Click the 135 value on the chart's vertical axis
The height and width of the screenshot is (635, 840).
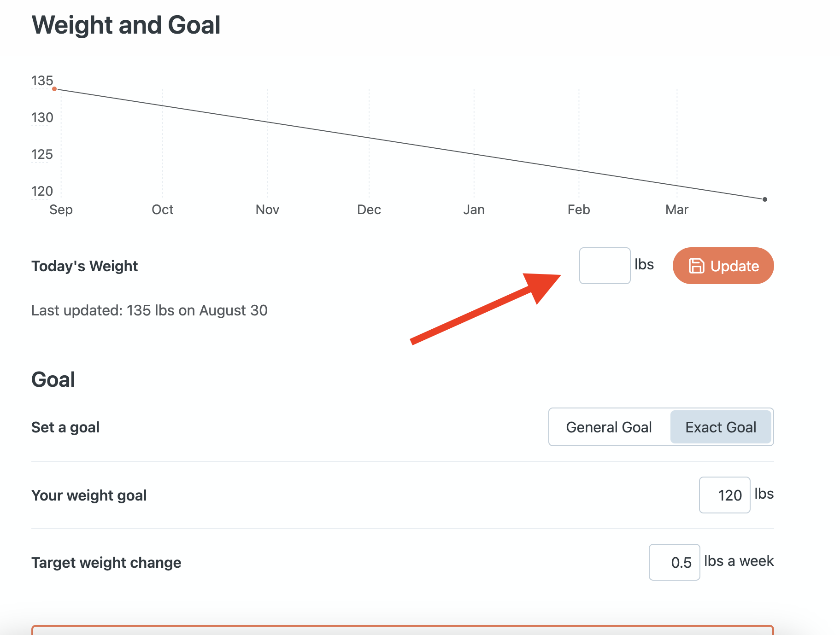tap(42, 81)
